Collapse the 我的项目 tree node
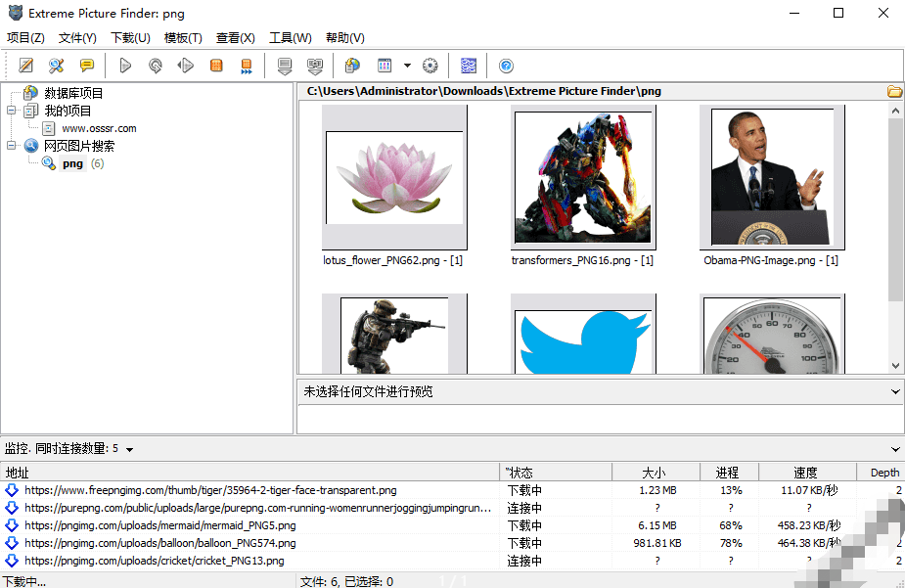This screenshot has width=905, height=588. pos(12,111)
